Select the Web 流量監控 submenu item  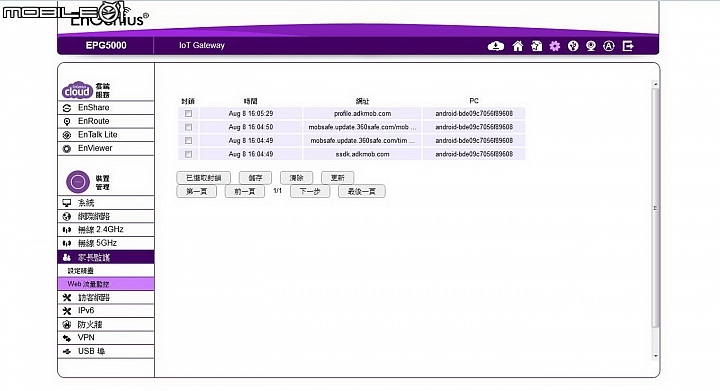pos(106,284)
